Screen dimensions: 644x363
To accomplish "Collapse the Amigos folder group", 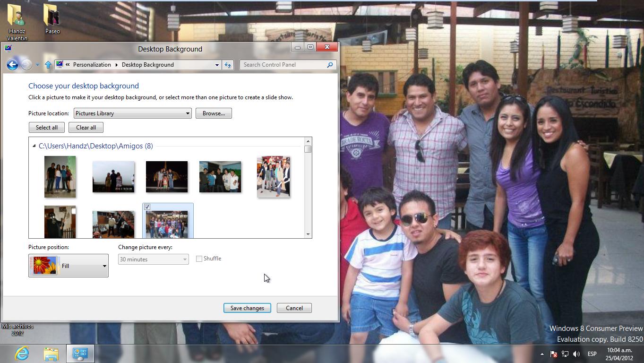I will pyautogui.click(x=34, y=146).
